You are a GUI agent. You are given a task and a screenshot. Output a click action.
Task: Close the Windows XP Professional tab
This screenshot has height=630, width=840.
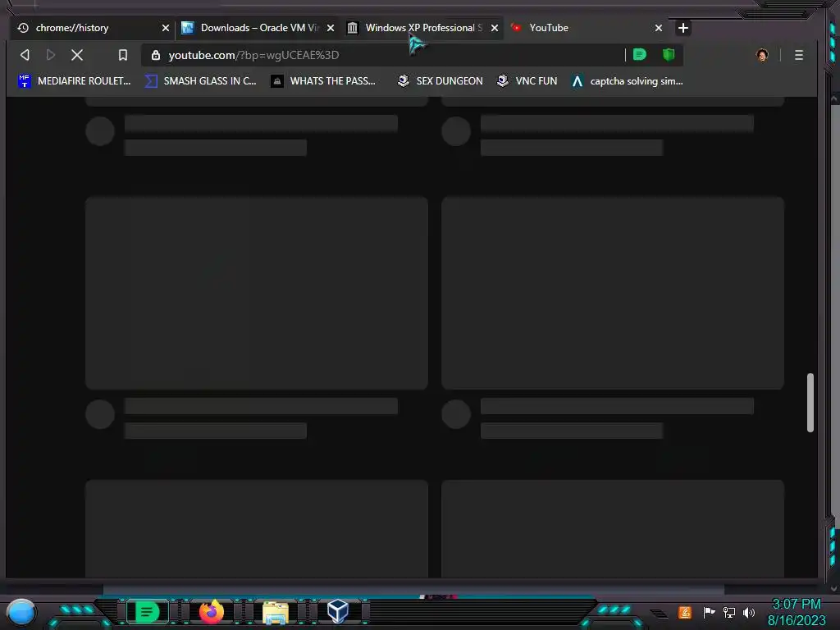point(495,28)
